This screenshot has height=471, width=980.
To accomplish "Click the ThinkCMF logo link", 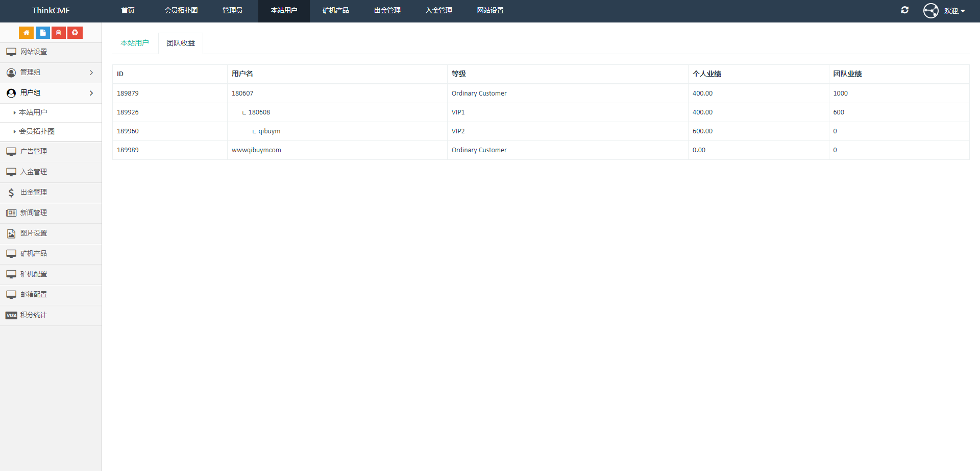I will 51,11.
